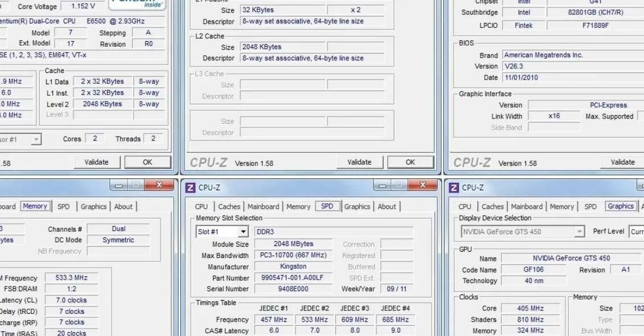This screenshot has width=644, height=336.
Task: Click OK in the L2 Cache window
Action: [x=411, y=162]
